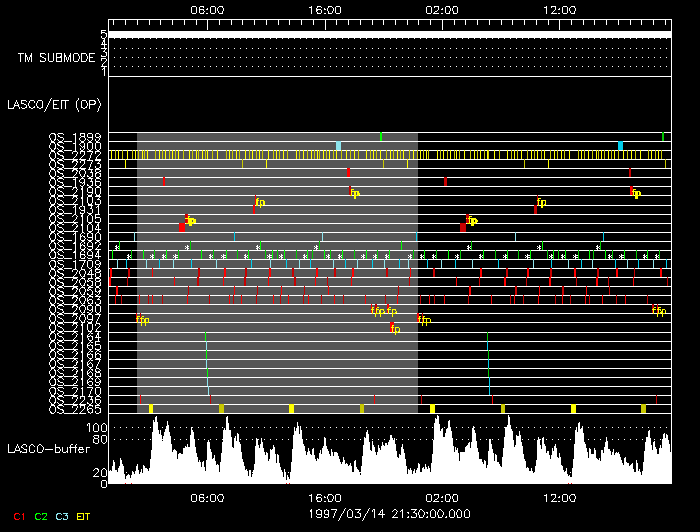The width and height of the screenshot is (700, 532).
Task: Click the rightmost cyan block on OS_1900 row
Action: point(620,146)
